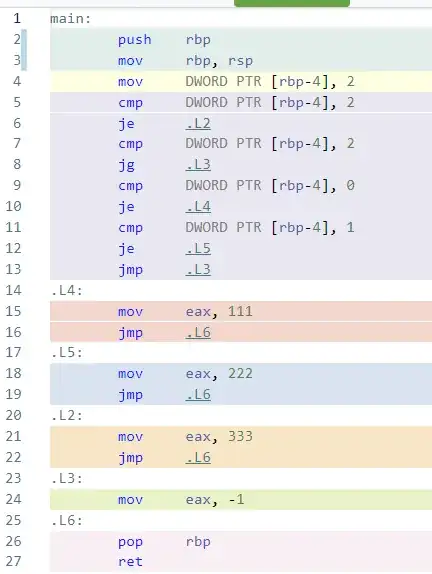This screenshot has width=432, height=574.
Task: Click the main: label text
Action: [x=70, y=19]
